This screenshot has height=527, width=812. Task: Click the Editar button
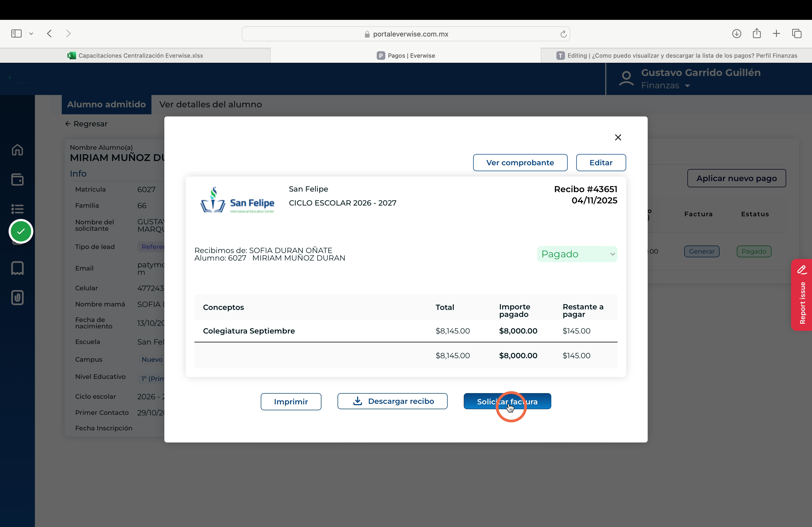tap(601, 163)
